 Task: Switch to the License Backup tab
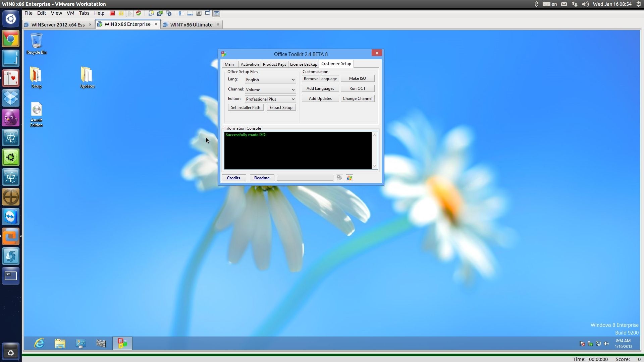[x=304, y=64]
